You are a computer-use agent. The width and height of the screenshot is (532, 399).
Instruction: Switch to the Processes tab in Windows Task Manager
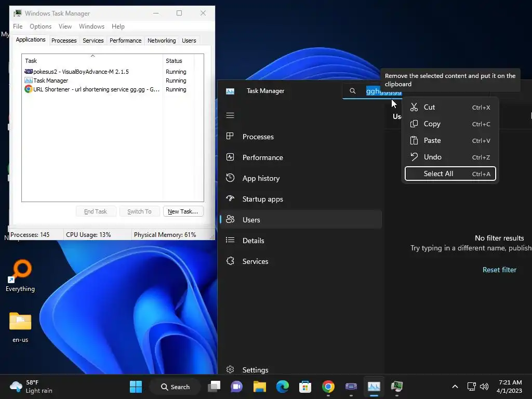[64, 41]
